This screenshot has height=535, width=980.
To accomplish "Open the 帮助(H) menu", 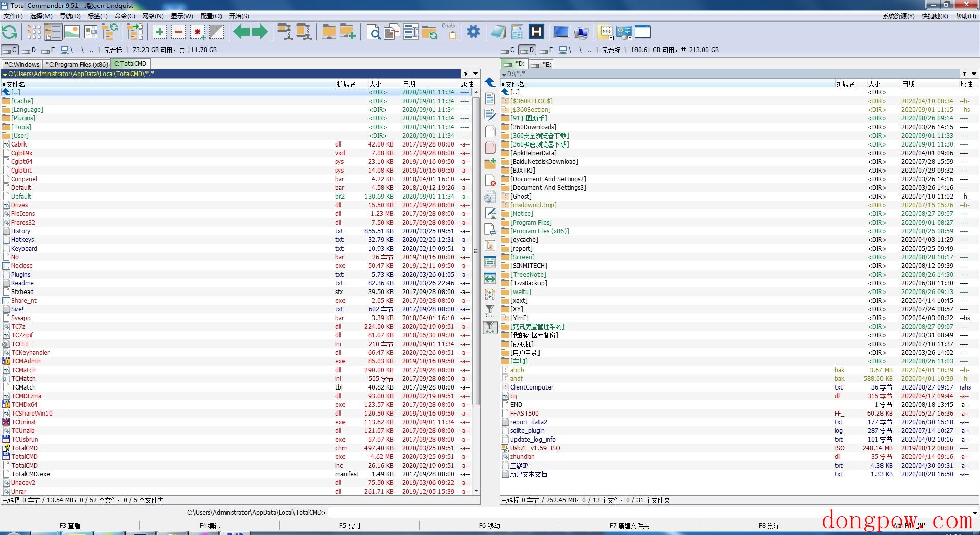I will click(965, 16).
